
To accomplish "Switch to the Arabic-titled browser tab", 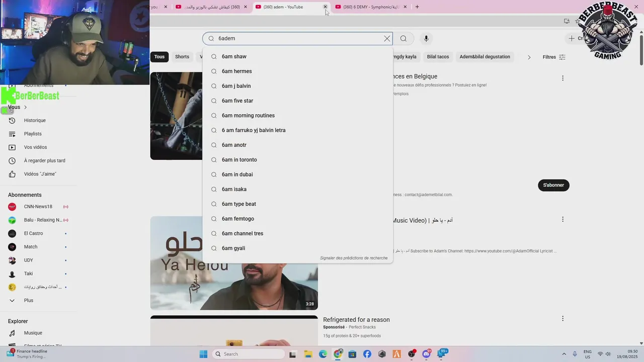I will pos(211,7).
